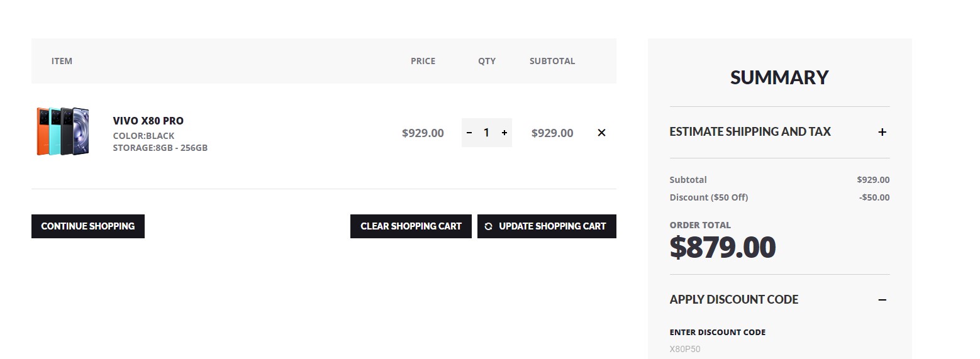Open the VIVO X80 Pro product thumbnail
Image resolution: width=980 pixels, height=359 pixels.
click(x=63, y=131)
